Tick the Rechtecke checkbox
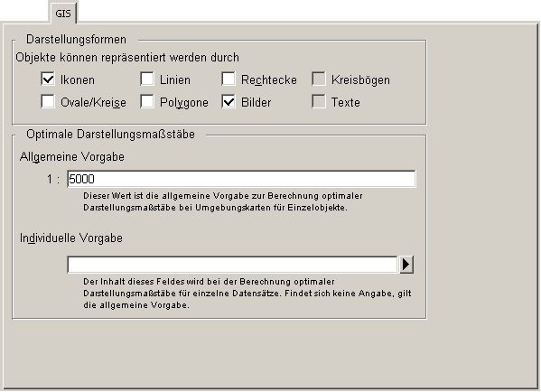Screen dimensions: 541x392 [229, 79]
